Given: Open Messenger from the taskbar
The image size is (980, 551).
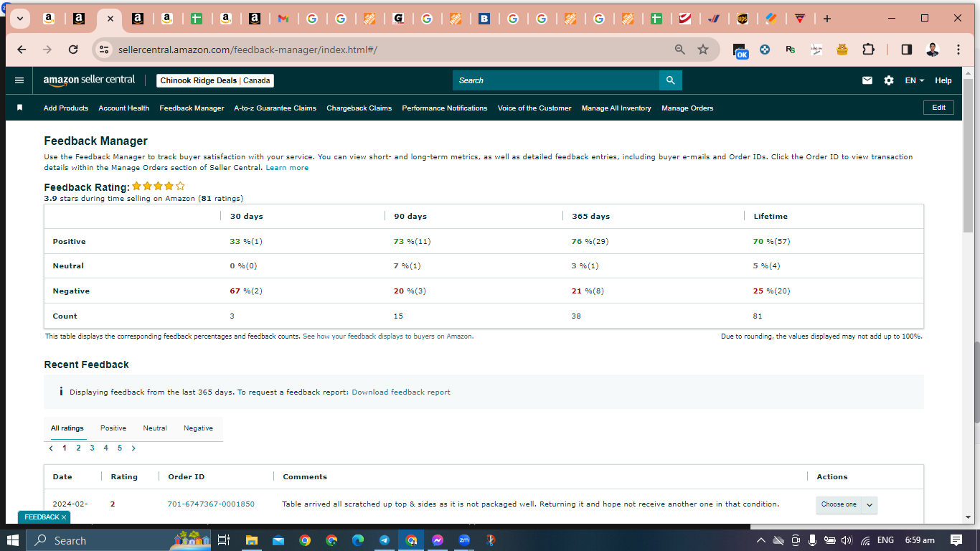Looking at the screenshot, I should pyautogui.click(x=438, y=540).
